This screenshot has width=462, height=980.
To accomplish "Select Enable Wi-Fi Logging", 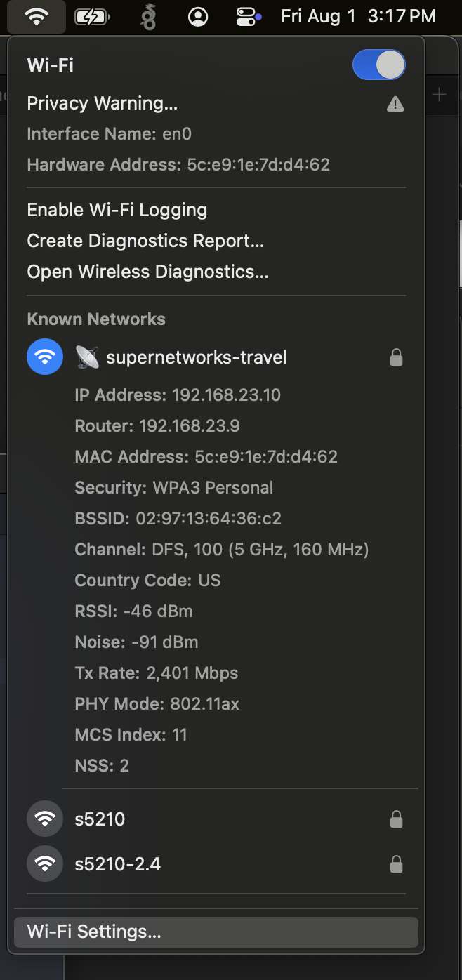I will point(117,209).
